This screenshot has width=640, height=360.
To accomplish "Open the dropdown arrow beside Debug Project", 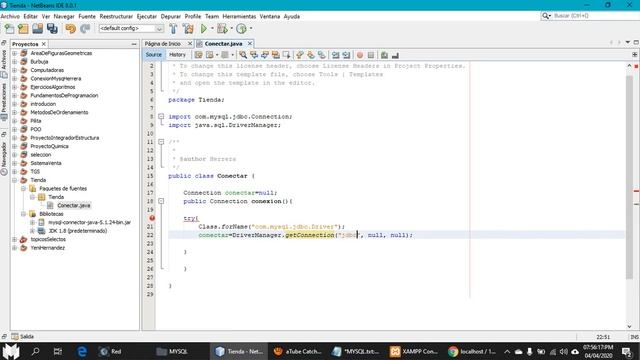I will click(231, 29).
